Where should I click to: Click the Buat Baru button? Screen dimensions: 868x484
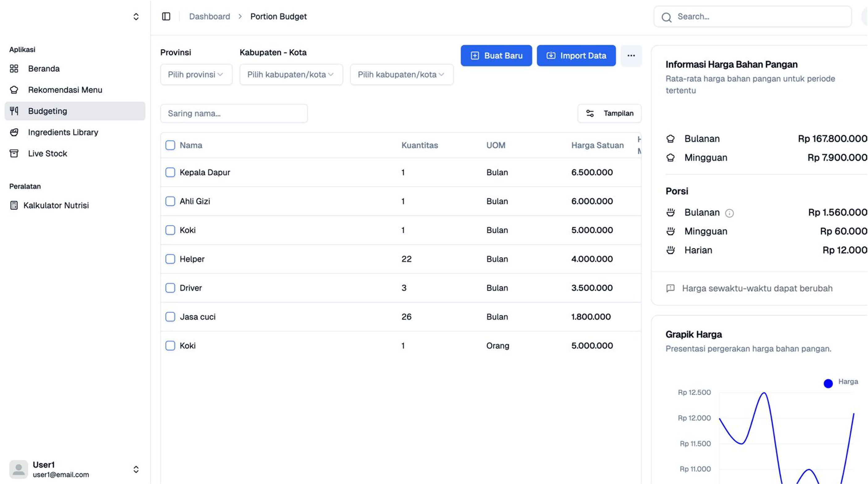coord(496,55)
